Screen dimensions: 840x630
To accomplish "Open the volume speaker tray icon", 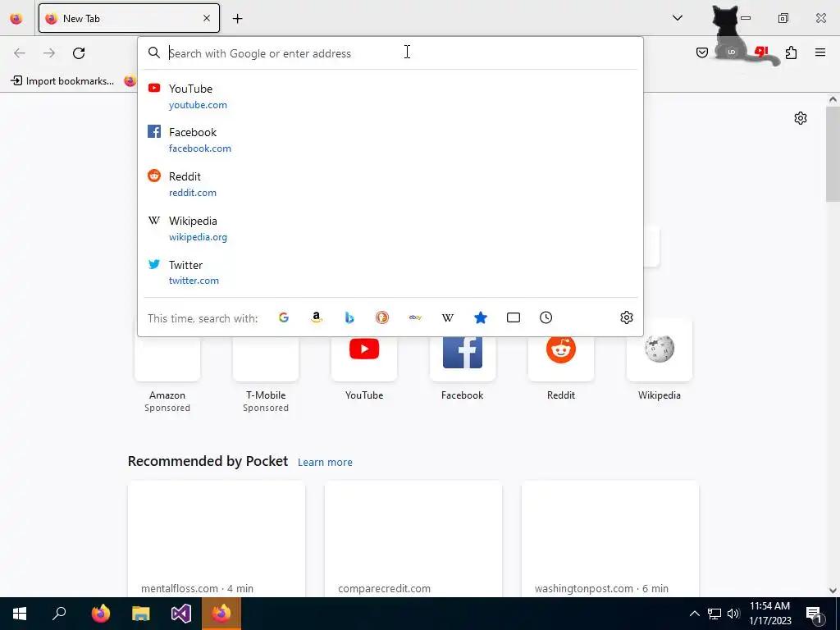I will [x=733, y=614].
